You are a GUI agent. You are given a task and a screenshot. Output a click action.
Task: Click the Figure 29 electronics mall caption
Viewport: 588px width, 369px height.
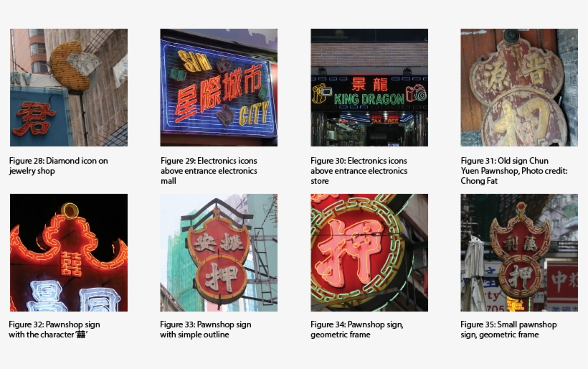(x=209, y=171)
